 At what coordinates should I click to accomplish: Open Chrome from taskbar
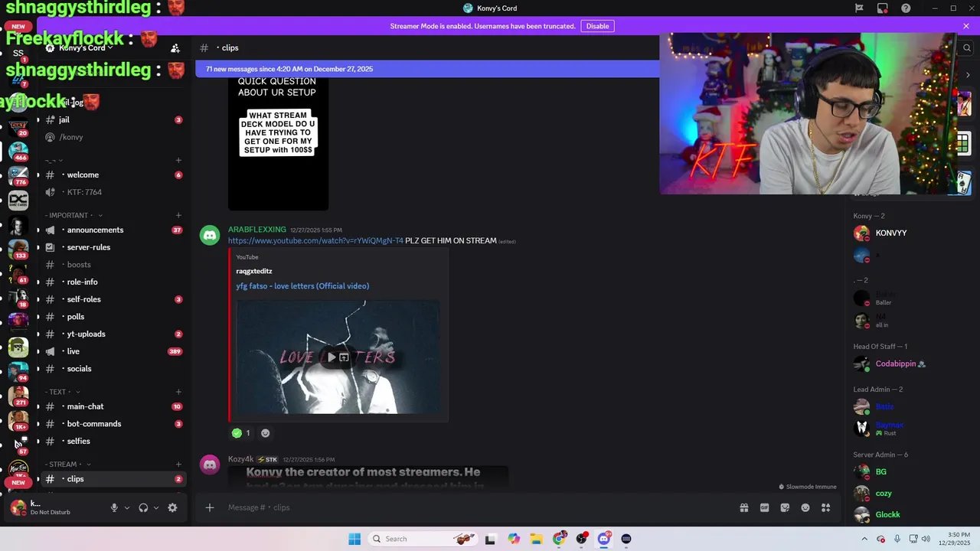pyautogui.click(x=559, y=539)
